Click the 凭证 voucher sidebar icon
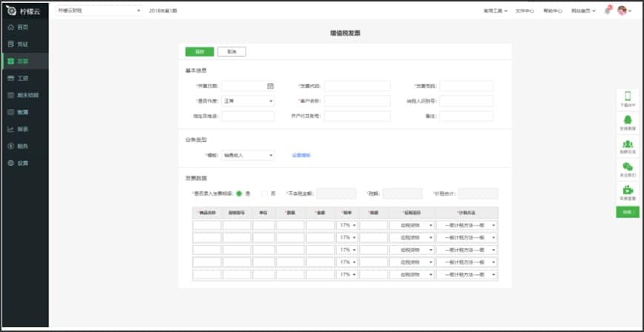The width and height of the screenshot is (644, 332). (10, 44)
